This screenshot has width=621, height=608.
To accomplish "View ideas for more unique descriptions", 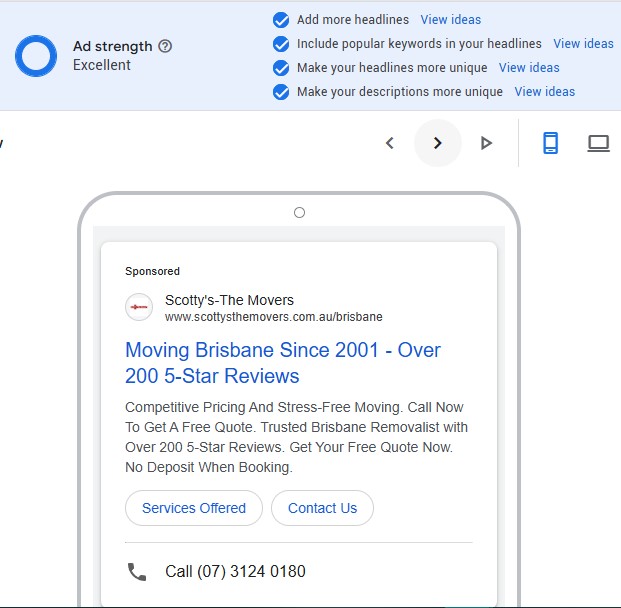I will coord(545,92).
